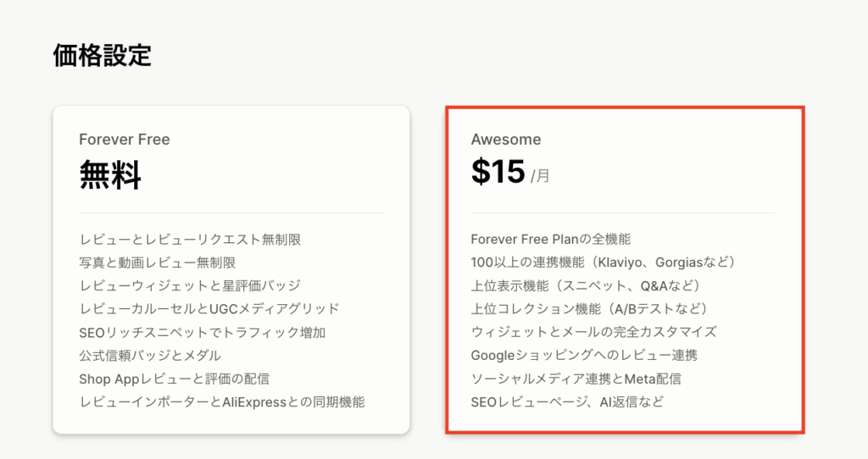Select SEOリッチスニペットでトラフィック増加 line

202,332
